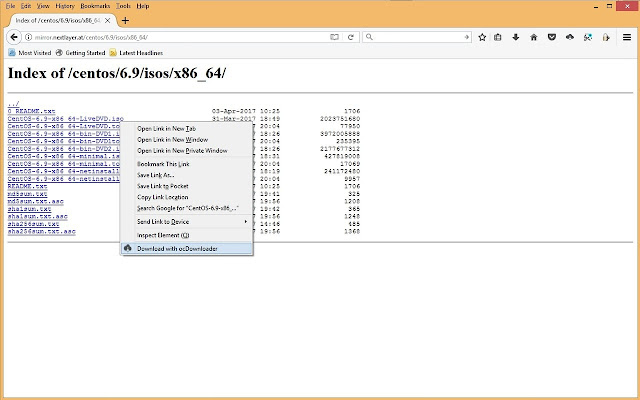
Task: Open README.txt link below netinstall
Action: [27, 186]
